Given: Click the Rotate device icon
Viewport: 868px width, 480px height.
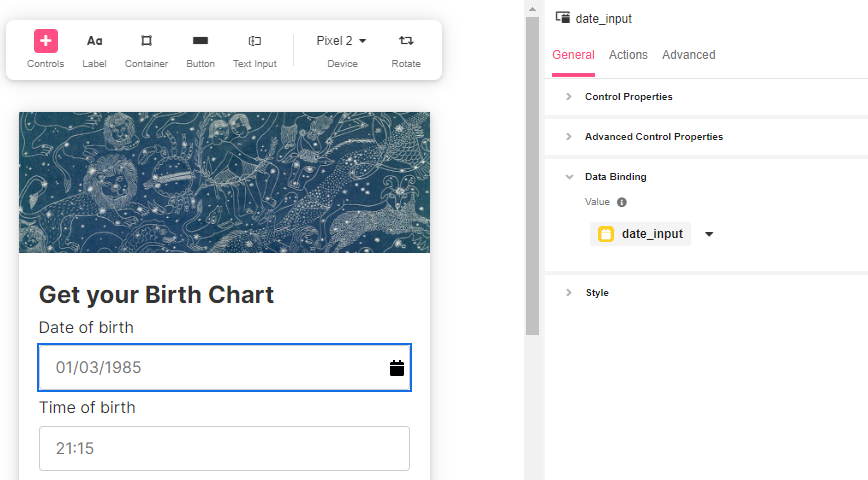Looking at the screenshot, I should (x=406, y=40).
